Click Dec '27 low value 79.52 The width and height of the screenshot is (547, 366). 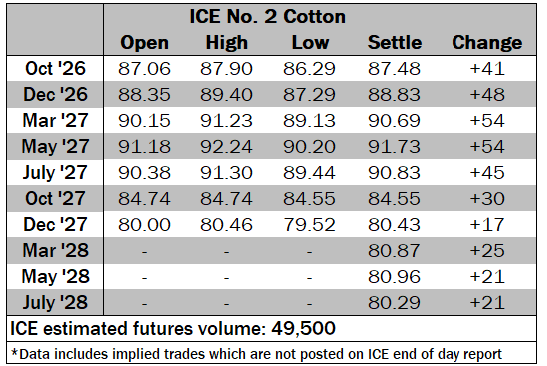(x=309, y=224)
